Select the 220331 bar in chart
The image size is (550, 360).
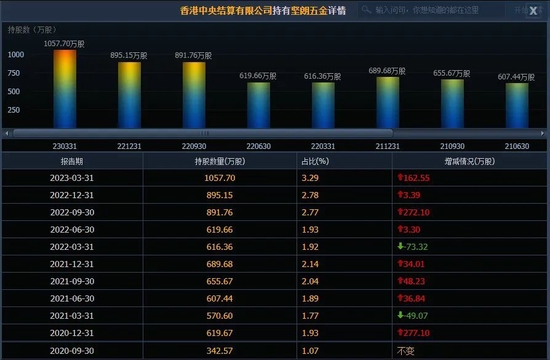coord(323,105)
